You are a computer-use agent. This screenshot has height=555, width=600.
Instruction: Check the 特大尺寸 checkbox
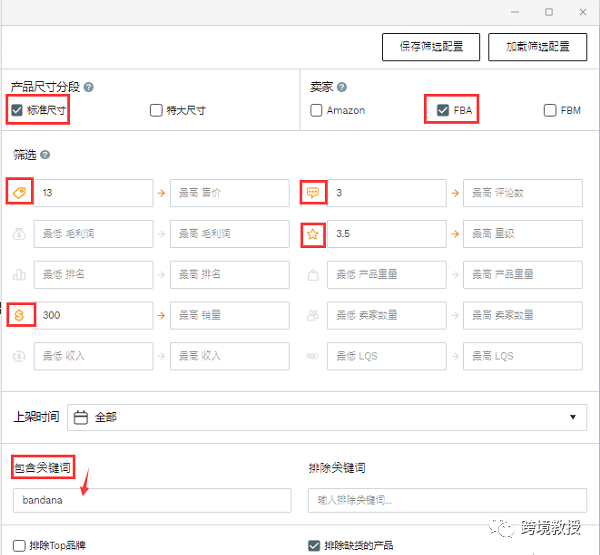pos(156,110)
